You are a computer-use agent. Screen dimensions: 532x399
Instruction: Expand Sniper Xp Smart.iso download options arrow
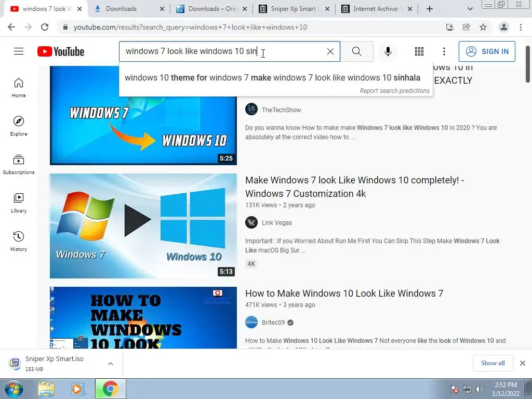point(111,363)
